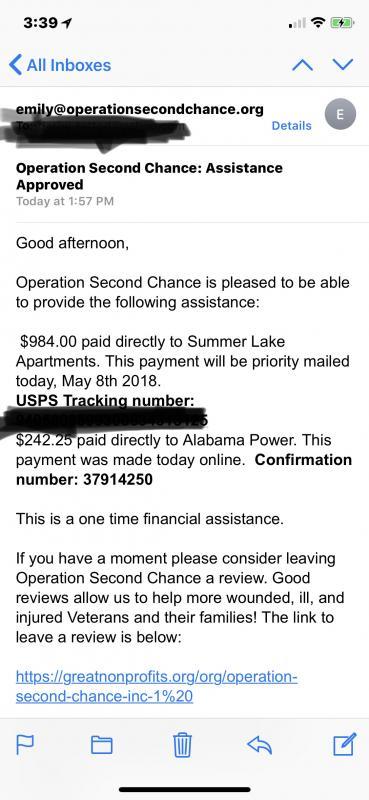Open the move-to-folder icon
Screen dimensions: 369x800
(102, 745)
